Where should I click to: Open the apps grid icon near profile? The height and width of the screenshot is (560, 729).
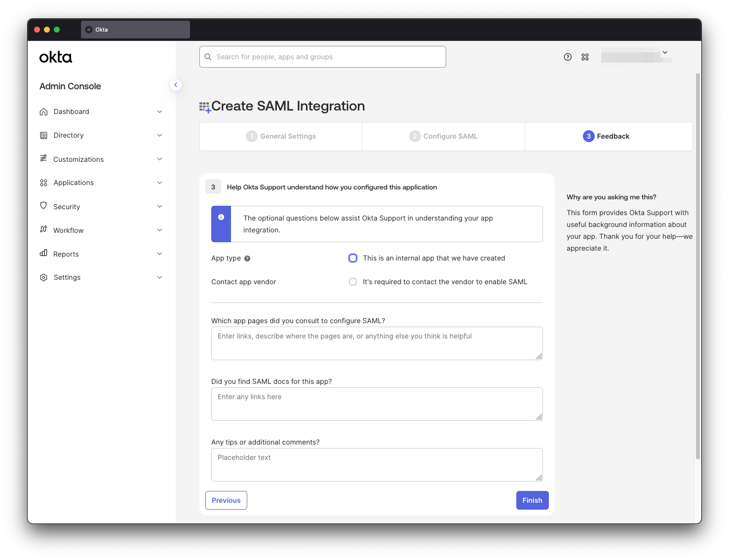tap(585, 57)
